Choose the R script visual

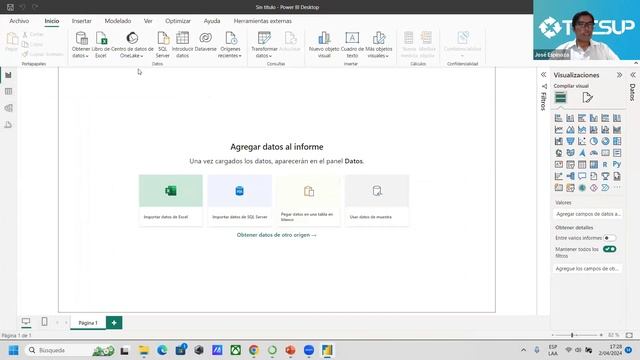605,164
